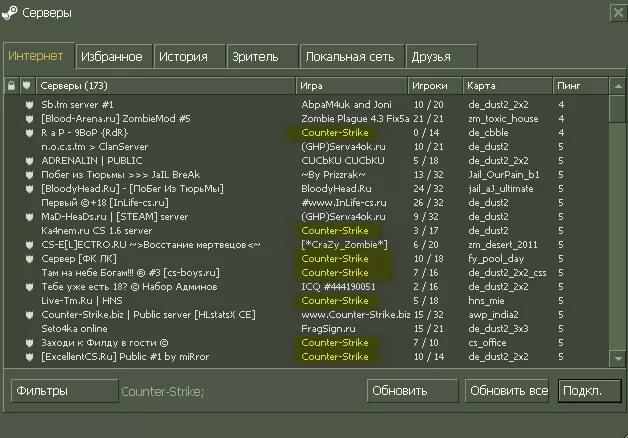Click shield icon of MaD-HeaDs.ru row

29,217
